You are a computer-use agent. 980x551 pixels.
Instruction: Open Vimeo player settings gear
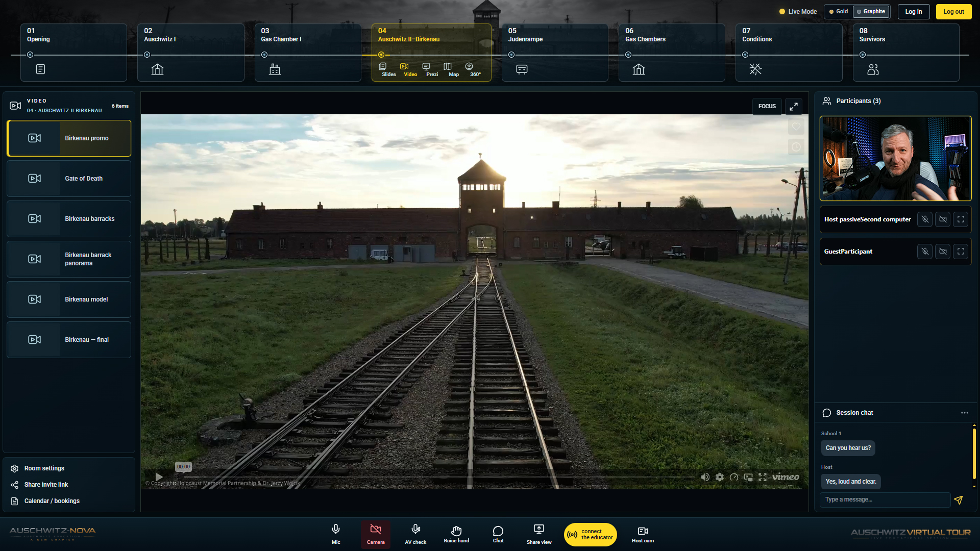(720, 477)
